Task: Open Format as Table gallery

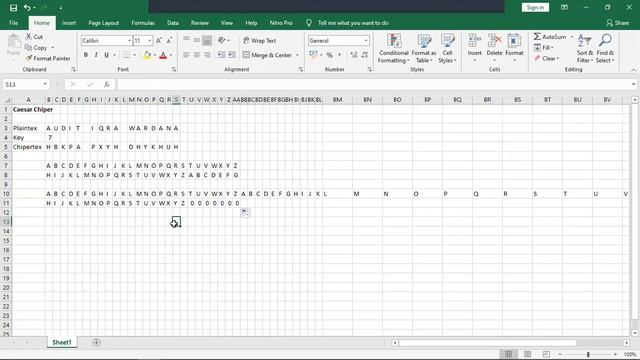Action: [424, 49]
